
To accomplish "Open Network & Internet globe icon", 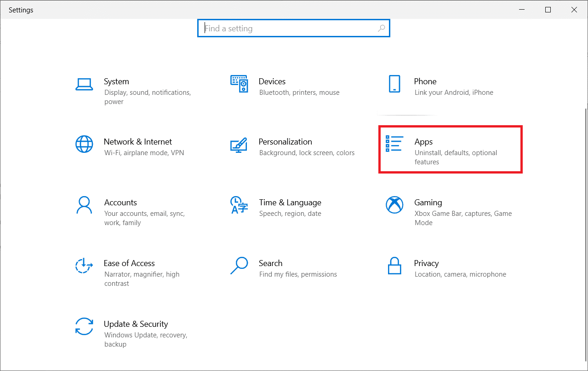I will [84, 144].
